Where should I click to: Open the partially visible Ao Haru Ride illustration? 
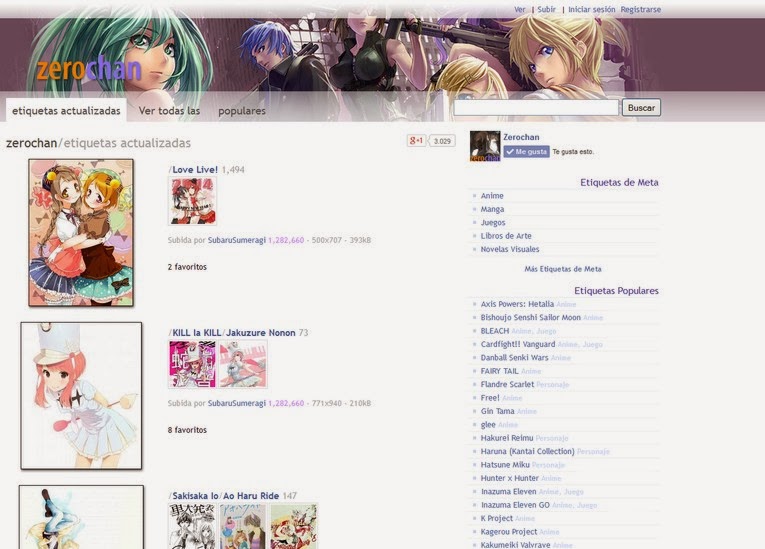(81, 517)
